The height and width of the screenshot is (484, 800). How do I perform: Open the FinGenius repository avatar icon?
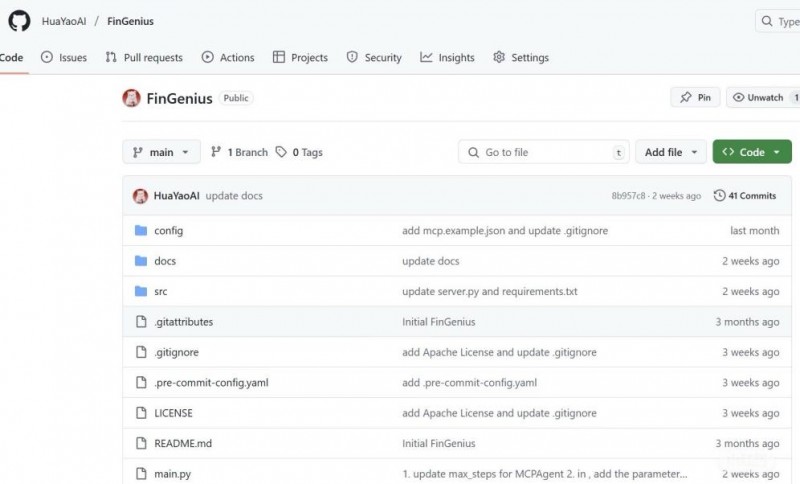point(131,98)
